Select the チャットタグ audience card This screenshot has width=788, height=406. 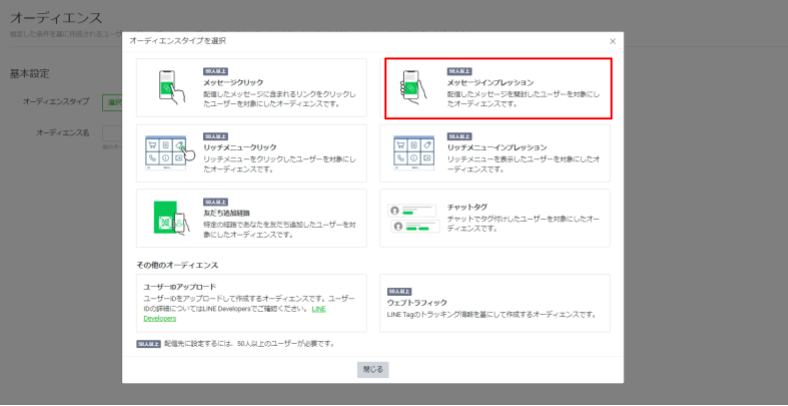495,218
